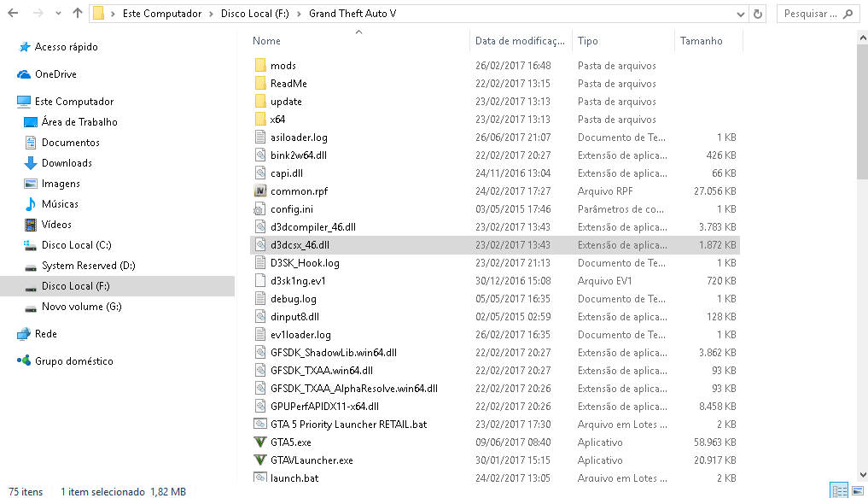Image resolution: width=868 pixels, height=498 pixels.
Task: Select the x64 folder icon
Action: [x=260, y=119]
